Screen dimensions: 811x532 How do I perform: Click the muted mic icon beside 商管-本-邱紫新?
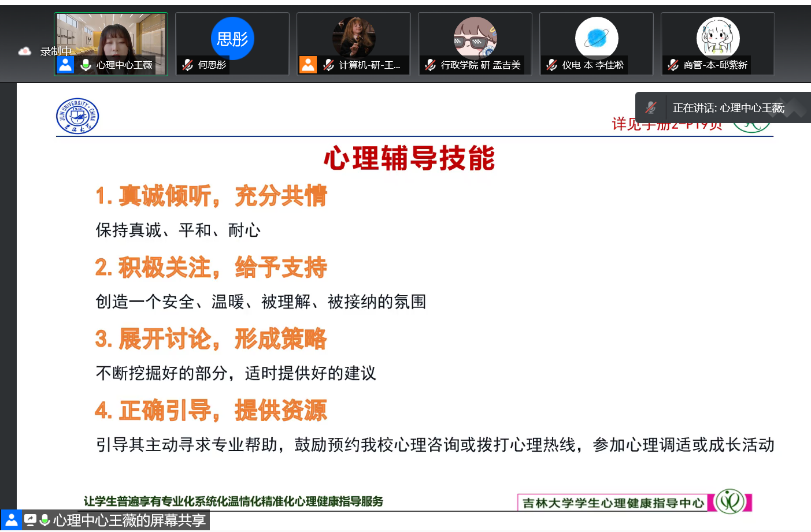[x=673, y=65]
